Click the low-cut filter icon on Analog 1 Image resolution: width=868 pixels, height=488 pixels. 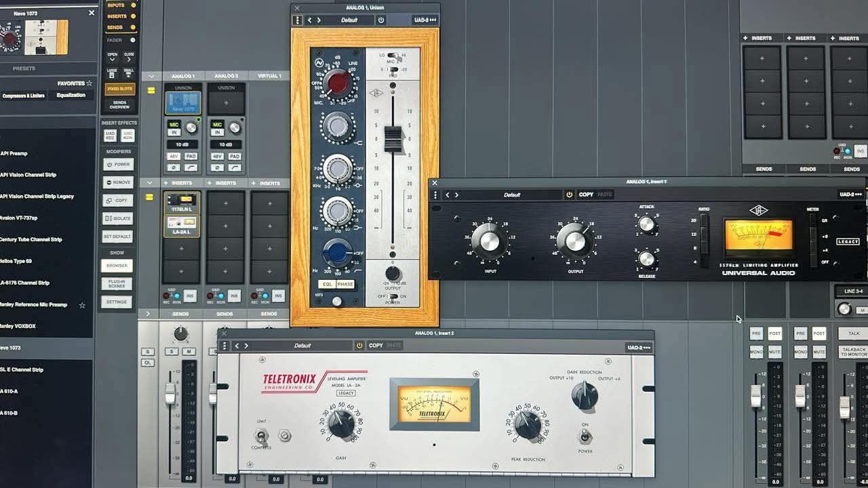191,167
